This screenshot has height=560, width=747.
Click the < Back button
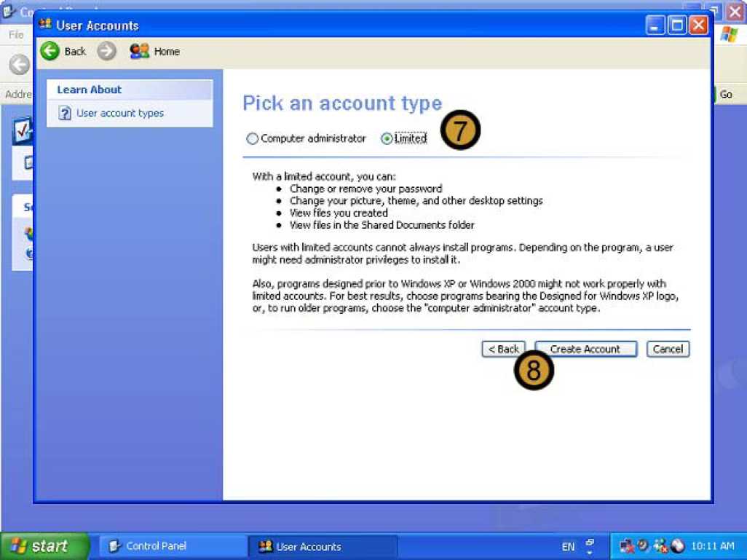pos(504,349)
